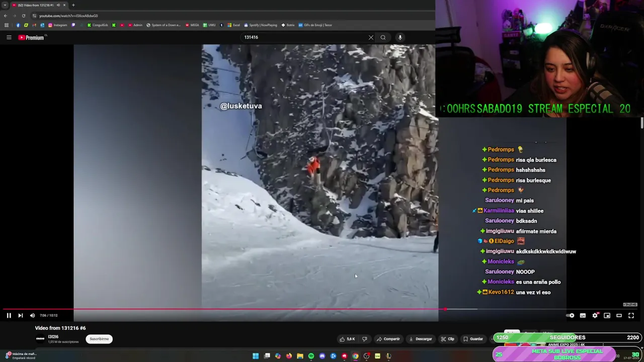Toggle theater mode

[619, 315]
